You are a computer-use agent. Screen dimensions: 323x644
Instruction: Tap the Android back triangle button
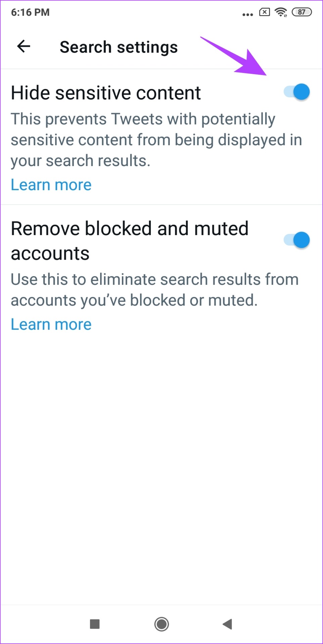(228, 624)
